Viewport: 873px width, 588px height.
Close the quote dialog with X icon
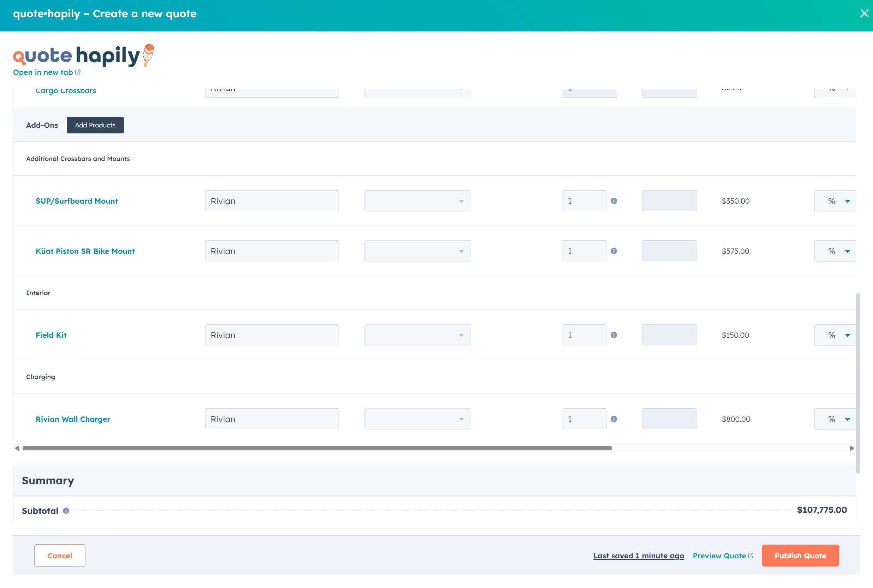click(864, 14)
